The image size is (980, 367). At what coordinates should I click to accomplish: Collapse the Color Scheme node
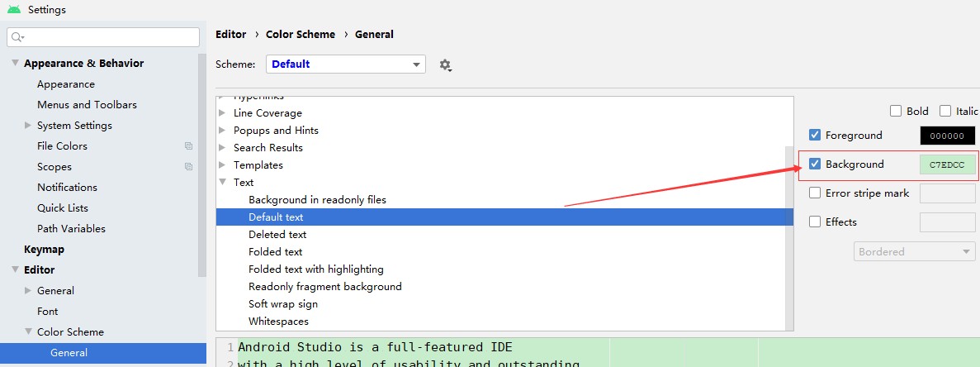click(27, 331)
